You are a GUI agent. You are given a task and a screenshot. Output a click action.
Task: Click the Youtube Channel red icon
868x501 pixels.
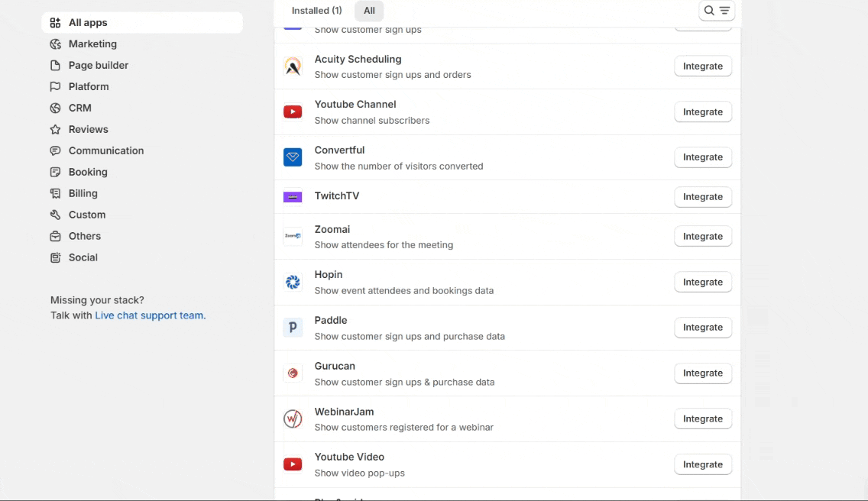point(293,112)
